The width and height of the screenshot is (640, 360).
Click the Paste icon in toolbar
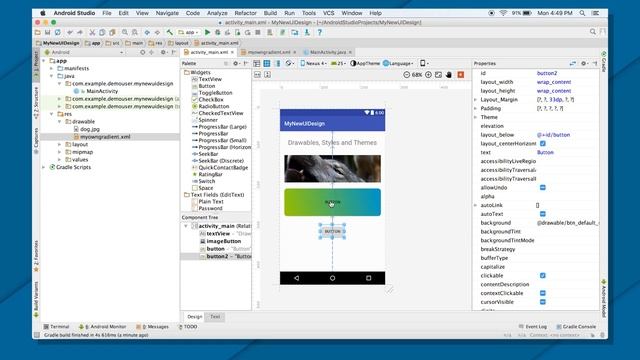112,32
